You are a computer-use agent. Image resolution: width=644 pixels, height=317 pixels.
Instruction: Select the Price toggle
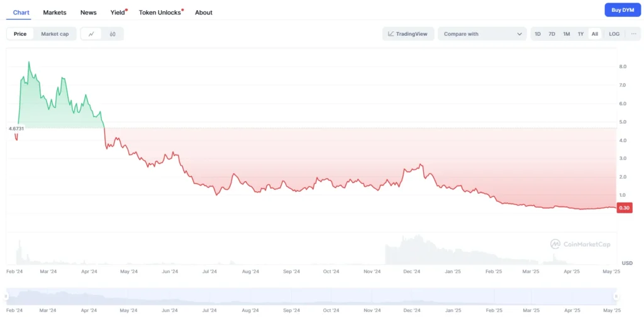pos(20,34)
